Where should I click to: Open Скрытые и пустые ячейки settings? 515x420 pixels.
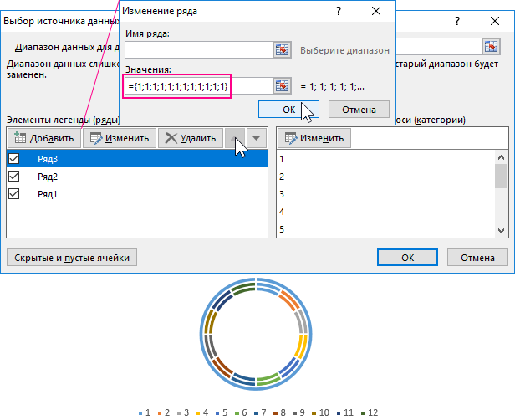pyautogui.click(x=72, y=258)
